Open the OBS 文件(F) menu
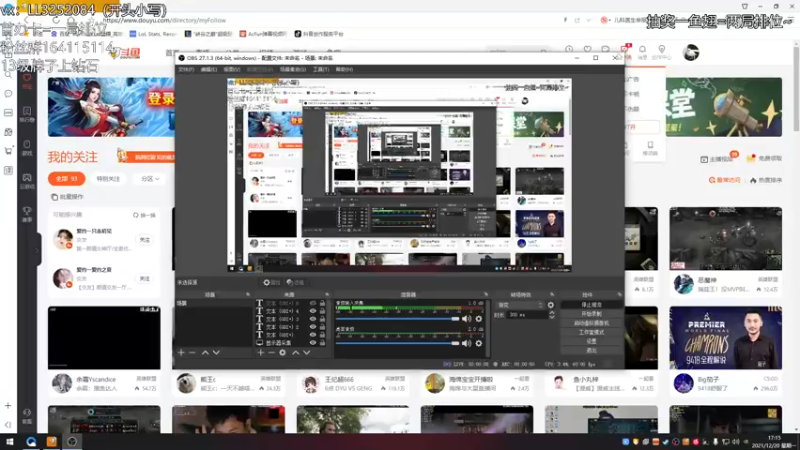This screenshot has height=450, width=800. click(186, 69)
